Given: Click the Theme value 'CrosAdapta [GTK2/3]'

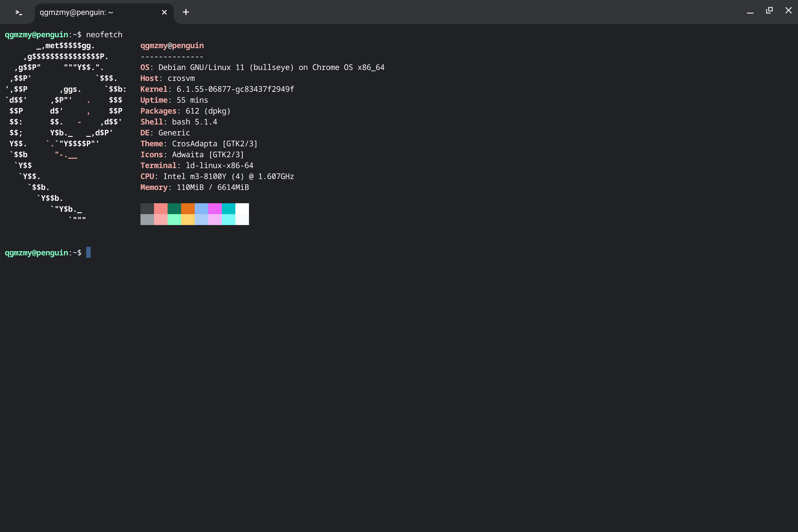Looking at the screenshot, I should [x=215, y=144].
